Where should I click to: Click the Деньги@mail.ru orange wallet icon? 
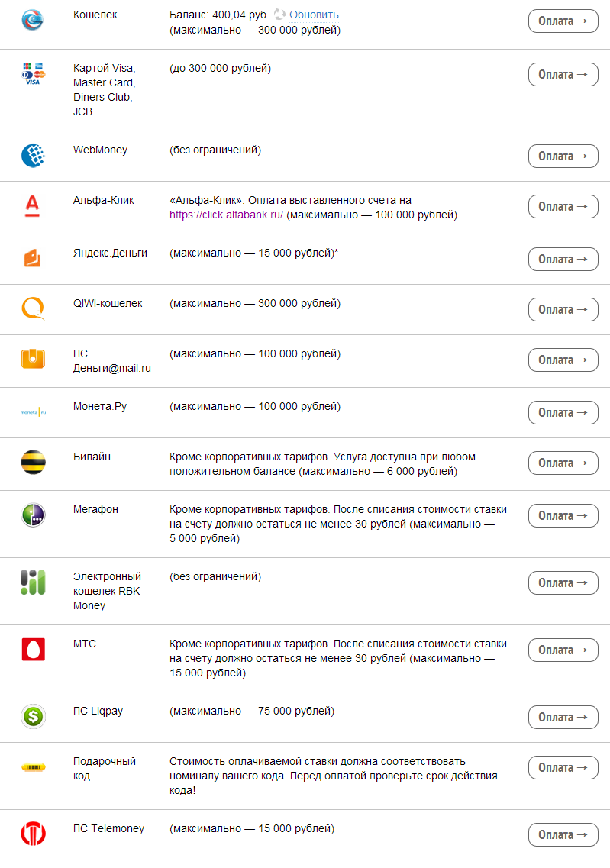click(x=33, y=359)
